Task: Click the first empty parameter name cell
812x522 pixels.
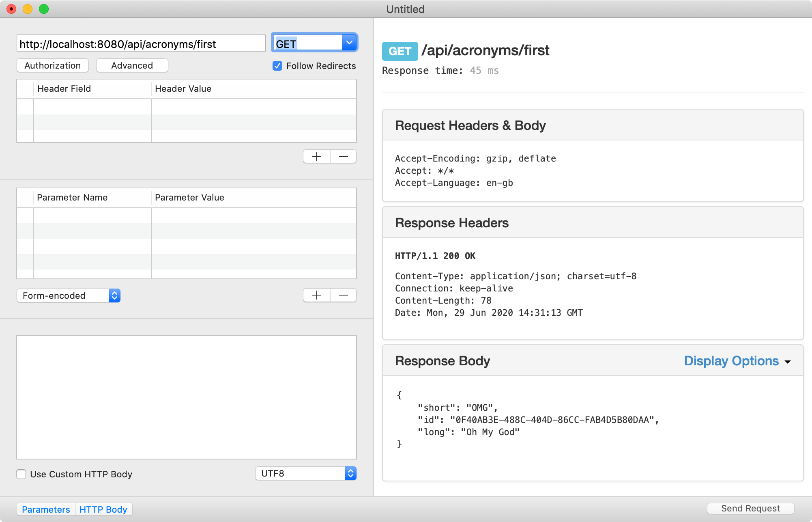Action: [x=92, y=216]
